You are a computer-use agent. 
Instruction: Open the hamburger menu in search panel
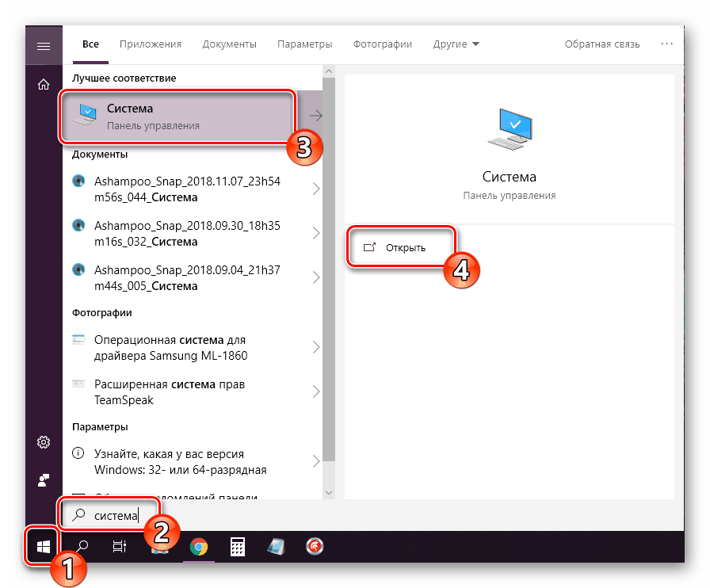tap(44, 46)
